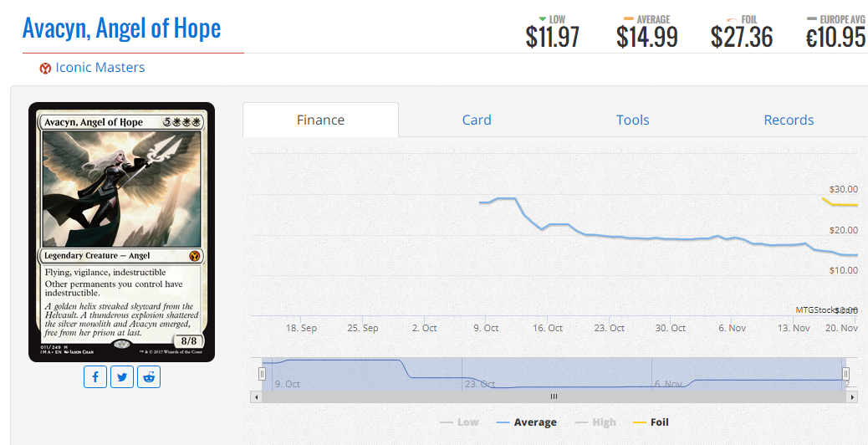The height and width of the screenshot is (445, 868).
Task: Toggle the Foil price series in legend
Action: click(651, 422)
